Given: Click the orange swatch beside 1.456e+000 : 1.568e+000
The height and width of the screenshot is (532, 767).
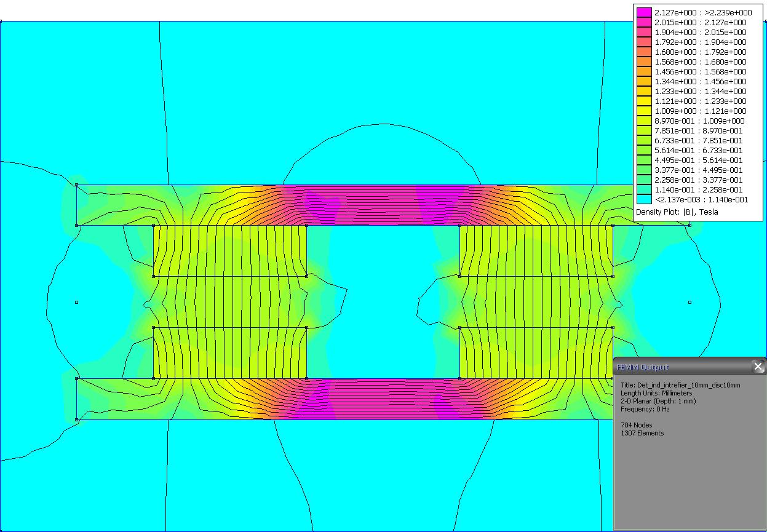Looking at the screenshot, I should (644, 71).
